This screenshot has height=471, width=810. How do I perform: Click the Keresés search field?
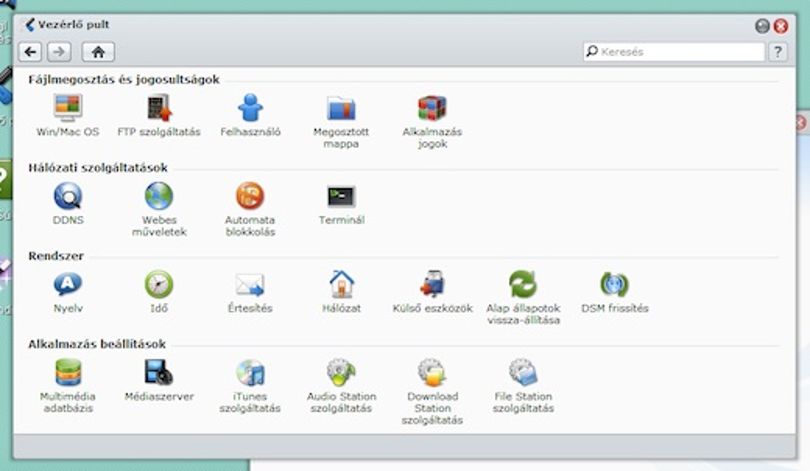pyautogui.click(x=674, y=52)
